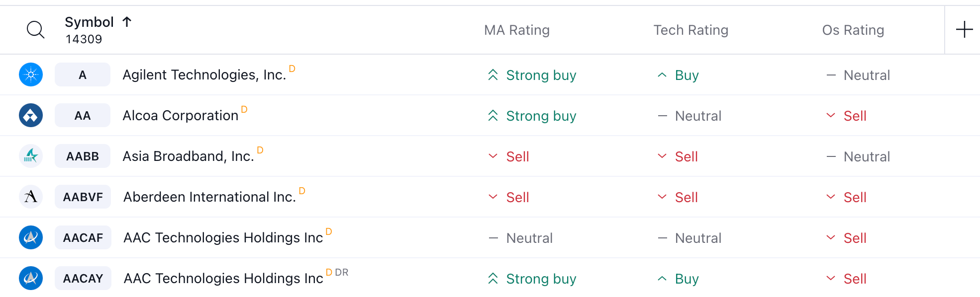The height and width of the screenshot is (297, 980).
Task: Sort by the Symbol column header
Action: pyautogui.click(x=90, y=22)
